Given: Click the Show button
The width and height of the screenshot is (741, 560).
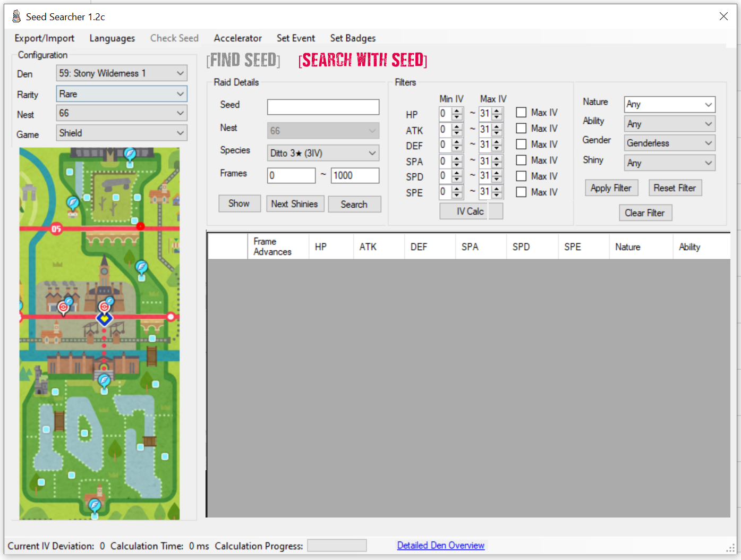Looking at the screenshot, I should (x=239, y=203).
